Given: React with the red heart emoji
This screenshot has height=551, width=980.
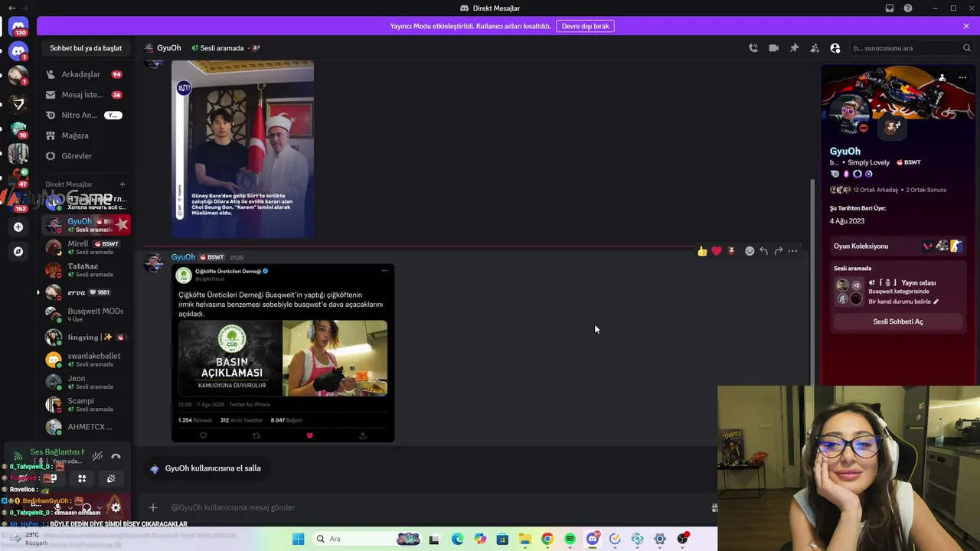Looking at the screenshot, I should point(717,251).
